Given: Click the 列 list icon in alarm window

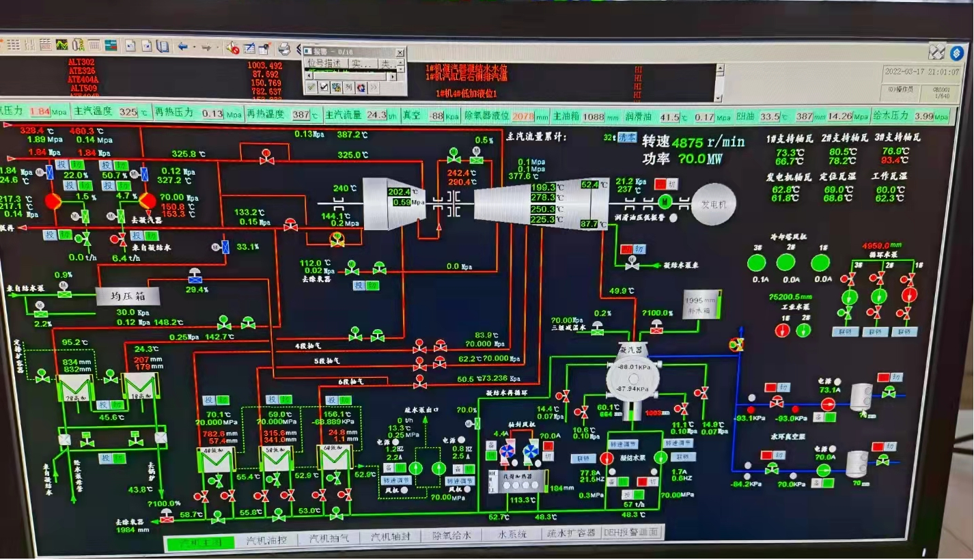Looking at the screenshot, I should (348, 87).
